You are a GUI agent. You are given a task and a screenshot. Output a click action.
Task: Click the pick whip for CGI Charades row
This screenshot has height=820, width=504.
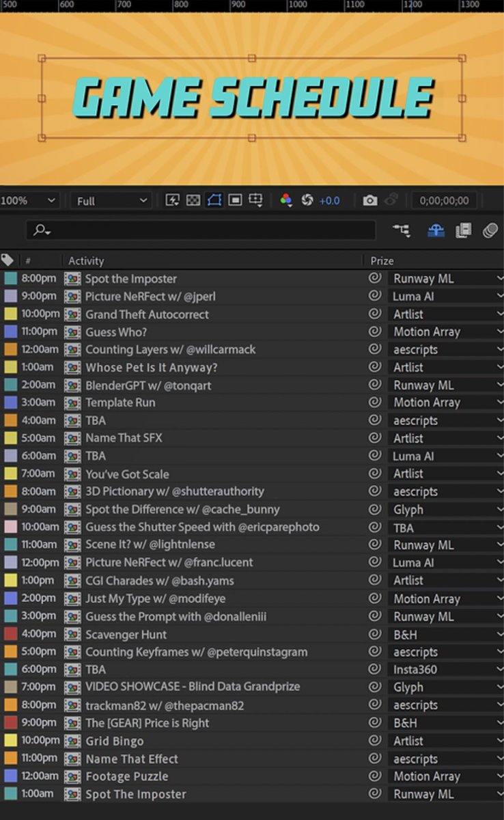(x=375, y=580)
